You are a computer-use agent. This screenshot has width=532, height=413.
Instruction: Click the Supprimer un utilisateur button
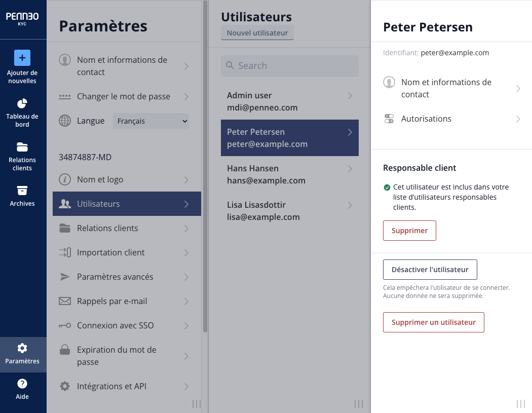[x=433, y=322]
